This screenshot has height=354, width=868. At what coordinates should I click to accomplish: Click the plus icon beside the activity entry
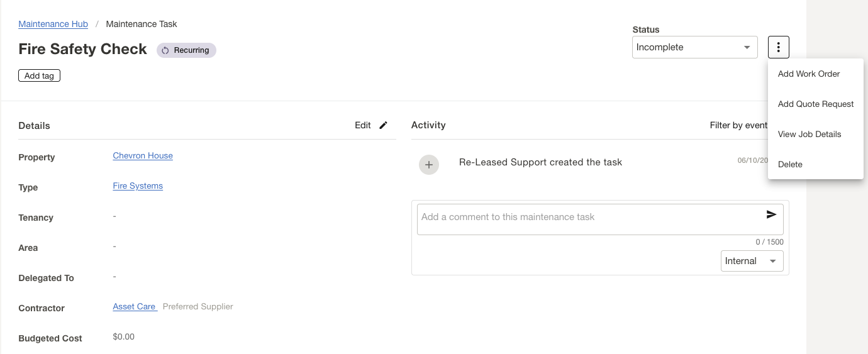(429, 165)
